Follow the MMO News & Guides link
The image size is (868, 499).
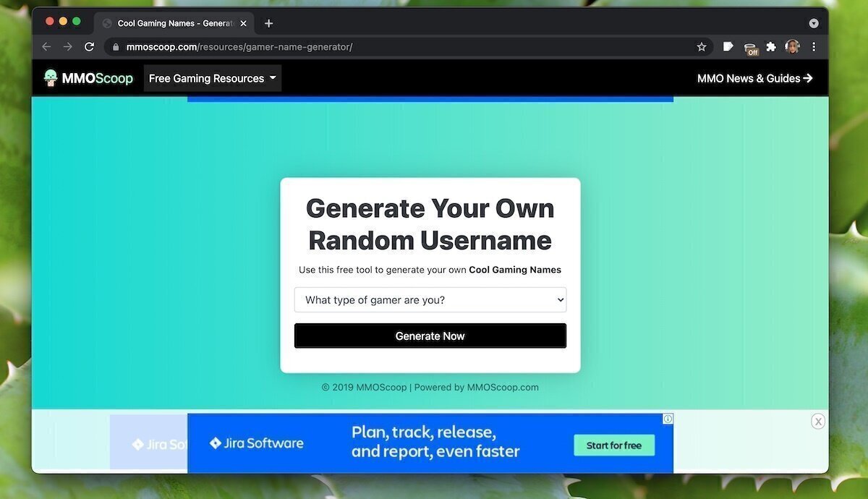[754, 77]
